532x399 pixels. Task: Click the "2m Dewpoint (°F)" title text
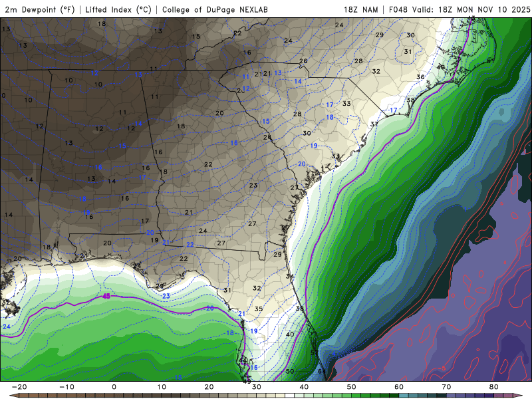pyautogui.click(x=39, y=9)
